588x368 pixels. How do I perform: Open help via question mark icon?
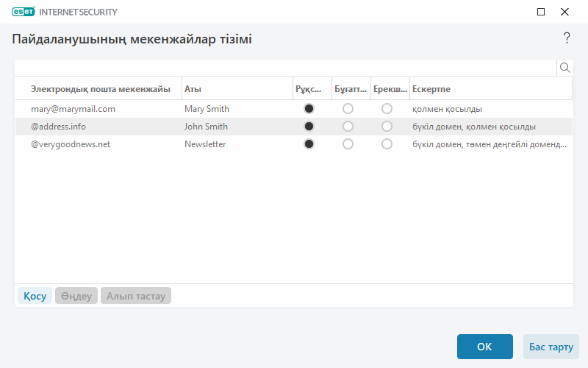coord(567,38)
